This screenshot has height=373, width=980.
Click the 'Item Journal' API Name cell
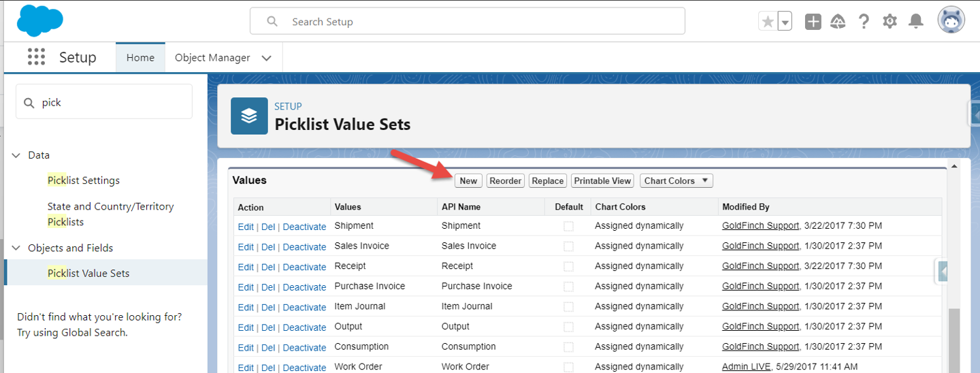(x=467, y=306)
